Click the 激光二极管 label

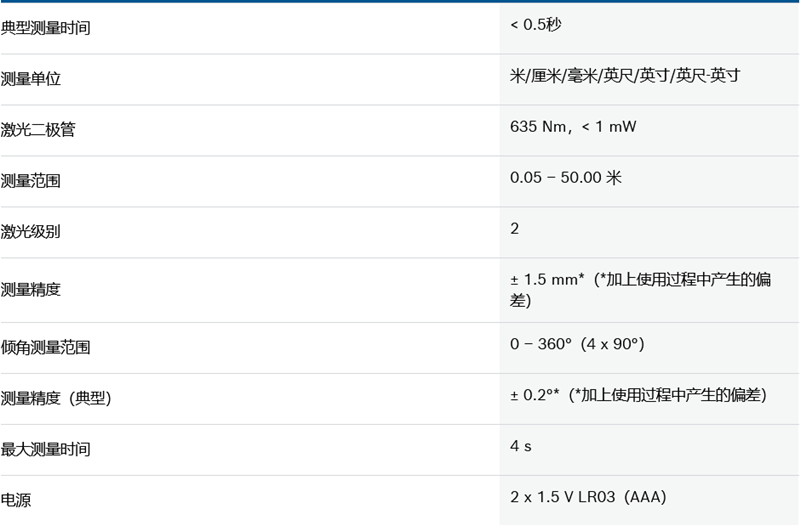[x=38, y=130]
